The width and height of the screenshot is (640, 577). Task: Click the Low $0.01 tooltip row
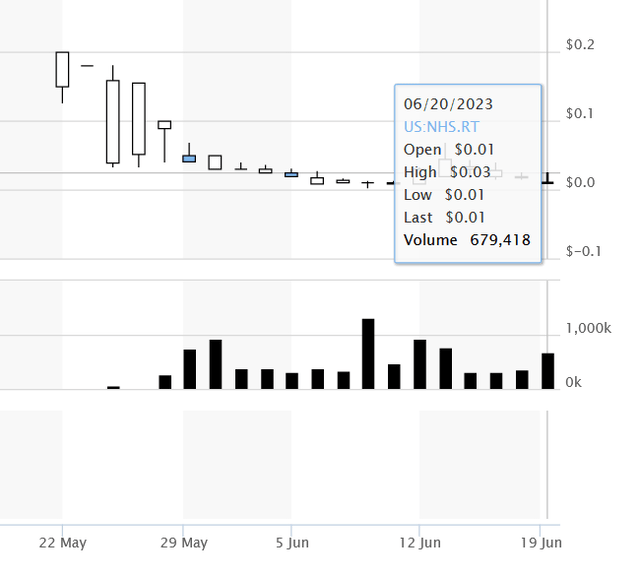[444, 195]
